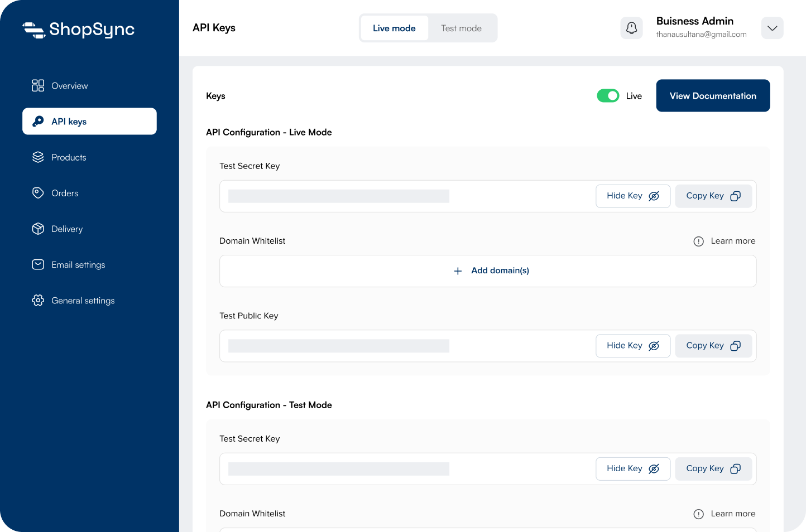The width and height of the screenshot is (806, 532).
Task: Open General settings
Action: (89, 300)
